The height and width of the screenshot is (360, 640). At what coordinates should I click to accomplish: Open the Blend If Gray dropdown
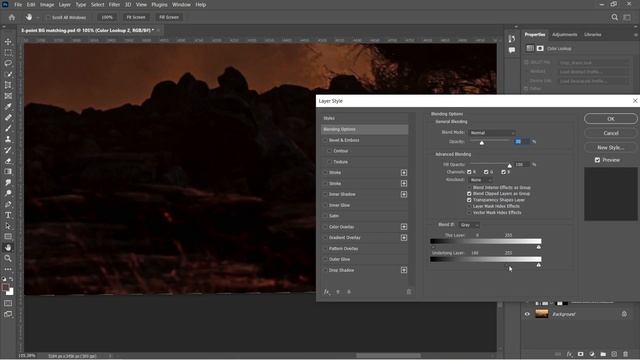[x=469, y=225]
